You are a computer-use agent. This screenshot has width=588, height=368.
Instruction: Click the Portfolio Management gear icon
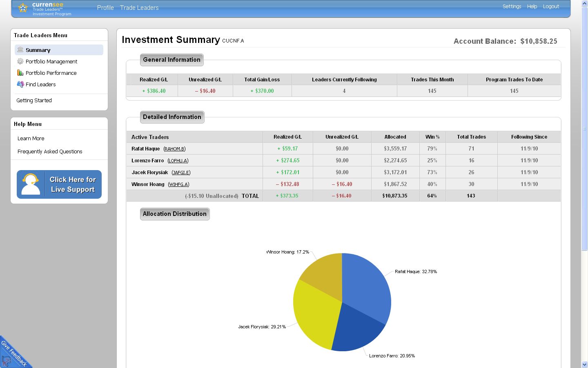(x=20, y=61)
